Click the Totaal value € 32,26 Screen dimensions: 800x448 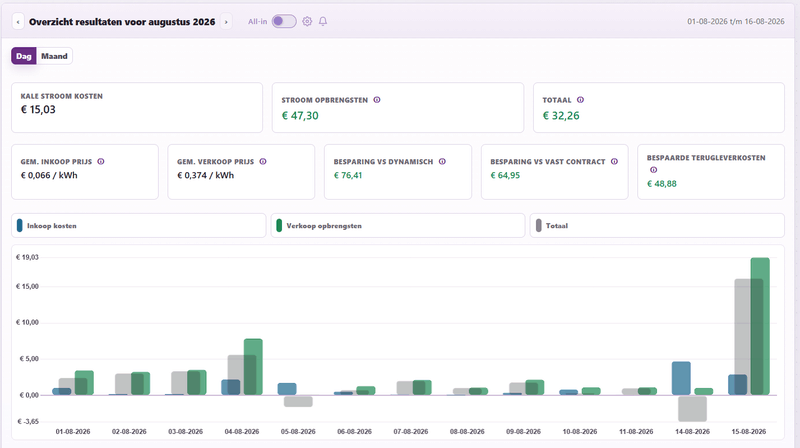[561, 116]
